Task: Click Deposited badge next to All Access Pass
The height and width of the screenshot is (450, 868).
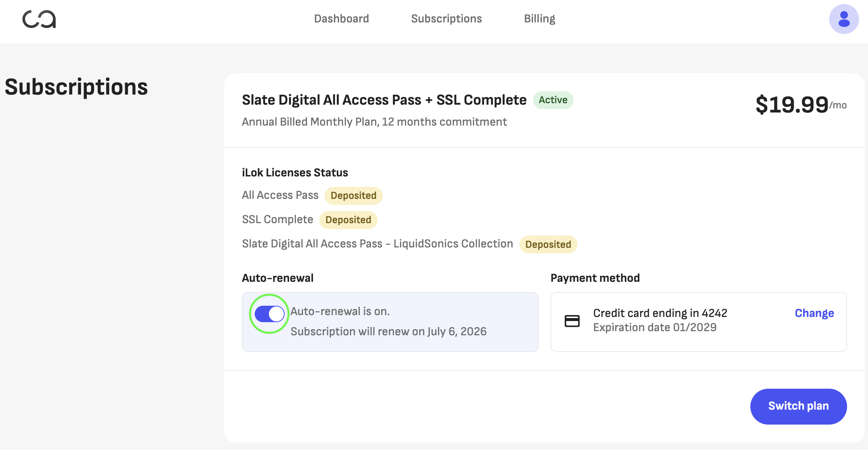Action: pyautogui.click(x=353, y=195)
